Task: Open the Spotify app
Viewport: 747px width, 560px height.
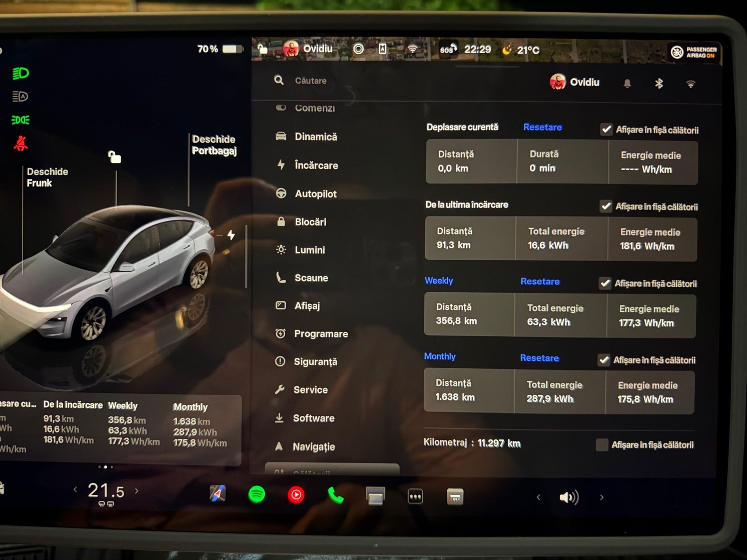Action: 257,494
